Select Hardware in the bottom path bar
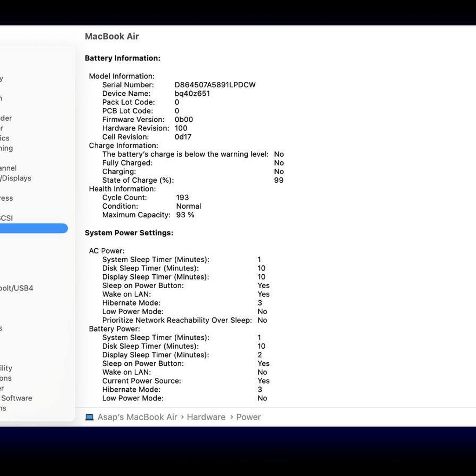This screenshot has width=476, height=476. coord(206,417)
